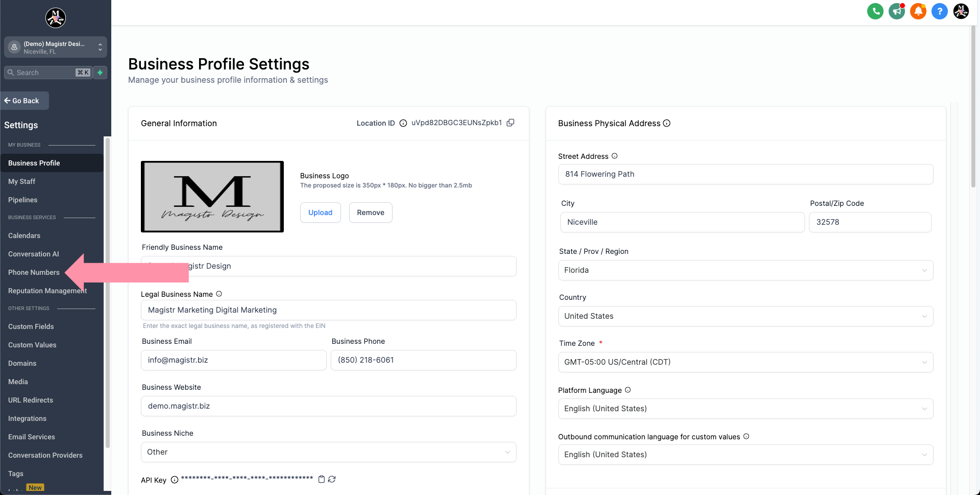The height and width of the screenshot is (495, 980).
Task: Click the info icon beside Legal Business Name
Action: (219, 294)
